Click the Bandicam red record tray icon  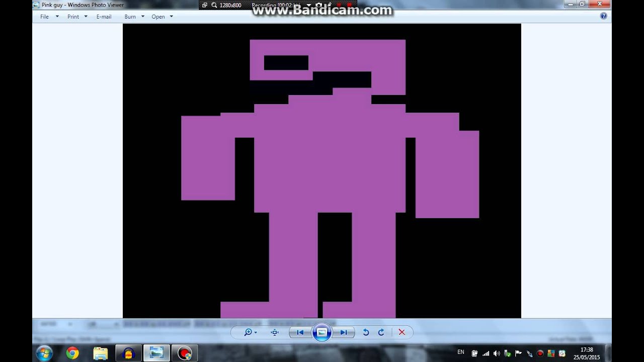click(540, 353)
